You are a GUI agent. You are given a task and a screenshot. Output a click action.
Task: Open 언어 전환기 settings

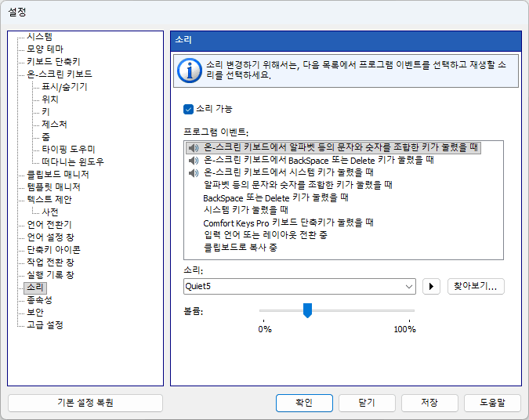[49, 224]
